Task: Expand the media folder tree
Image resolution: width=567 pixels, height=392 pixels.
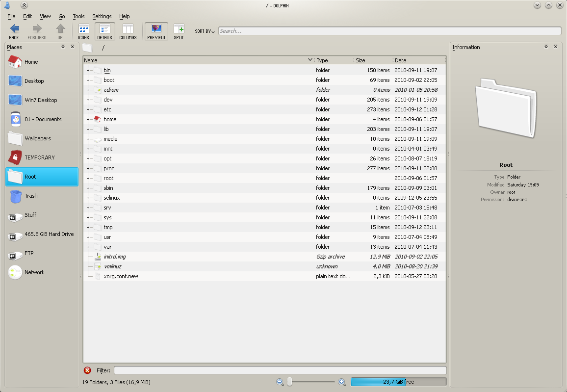Action: (x=88, y=139)
